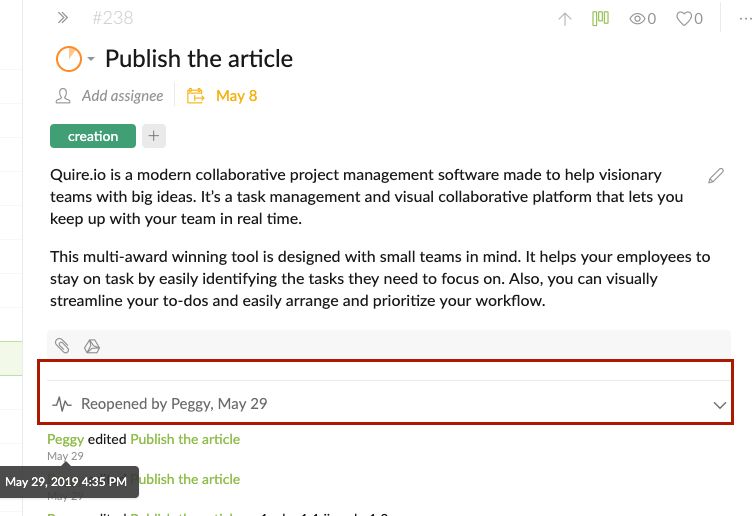Image resolution: width=755 pixels, height=516 pixels.
Task: Add a tag with plus button
Action: [x=154, y=136]
